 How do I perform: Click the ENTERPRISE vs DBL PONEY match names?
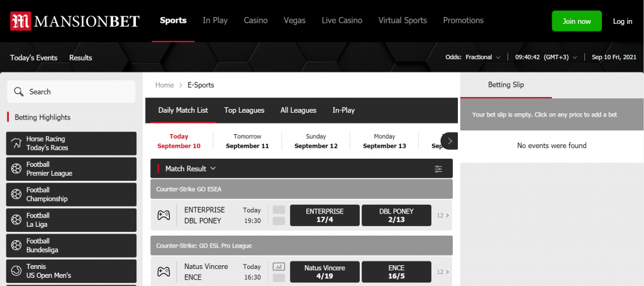click(204, 215)
